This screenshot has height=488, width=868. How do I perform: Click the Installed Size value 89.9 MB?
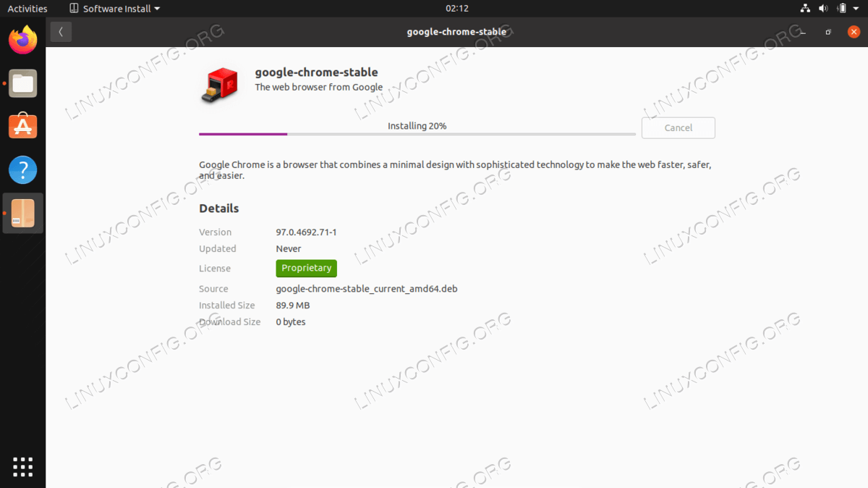point(293,306)
